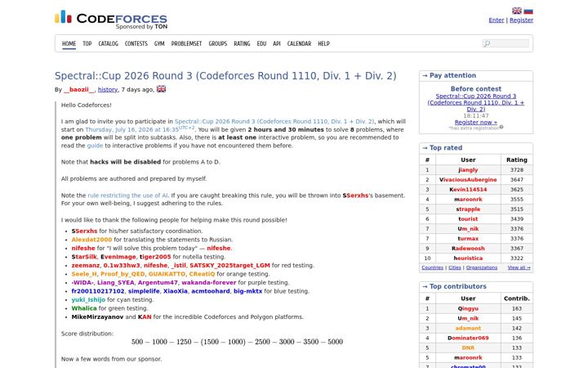Open sidebar Spectral::Cup contest link
The height and width of the screenshot is (368, 588).
(x=476, y=102)
